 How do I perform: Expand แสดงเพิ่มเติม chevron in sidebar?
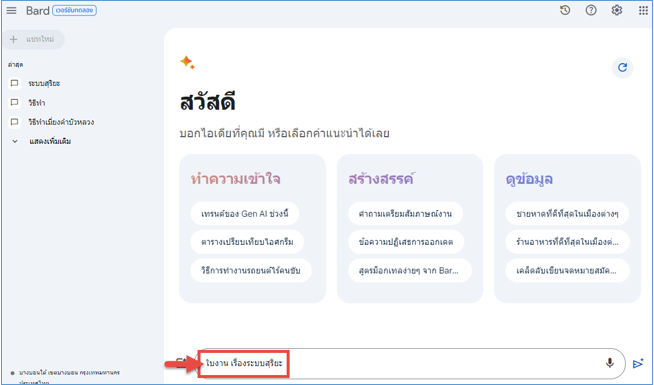point(15,141)
